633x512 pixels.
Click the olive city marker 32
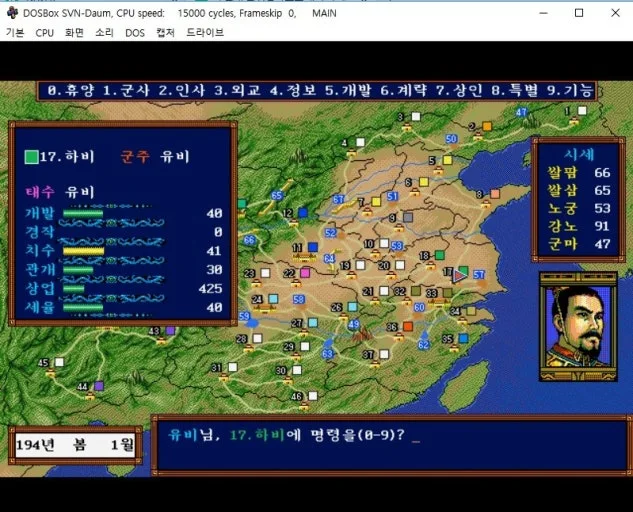pos(416,291)
